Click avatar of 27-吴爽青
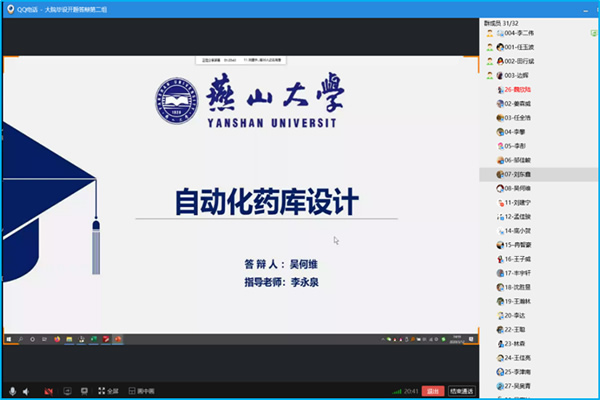600x400 pixels. [x=499, y=385]
